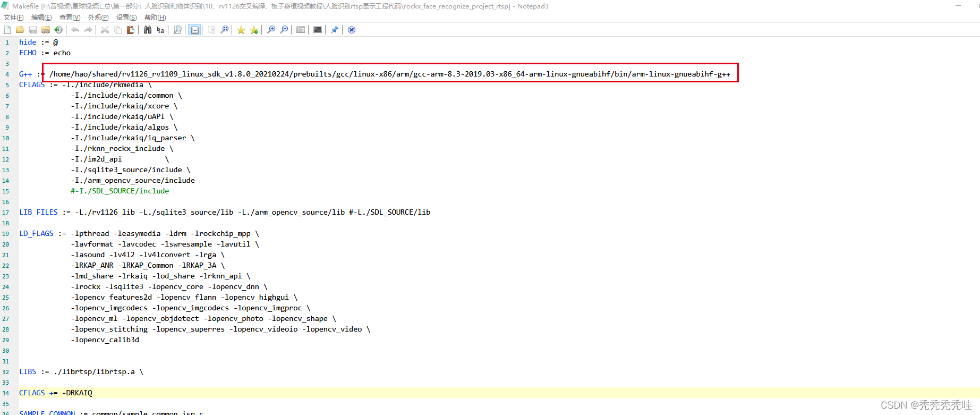The image size is (980, 415).
Task: Click the lined-window icon after zoom out
Action: (x=301, y=30)
